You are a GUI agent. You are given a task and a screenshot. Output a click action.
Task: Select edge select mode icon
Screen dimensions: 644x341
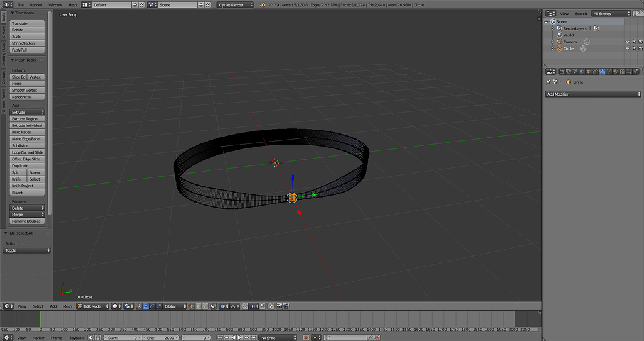[198, 306]
